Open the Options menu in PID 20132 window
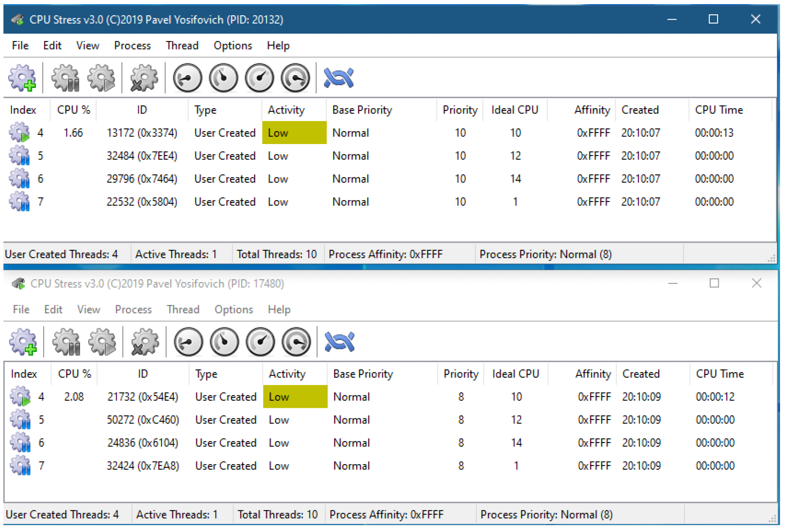 (233, 45)
